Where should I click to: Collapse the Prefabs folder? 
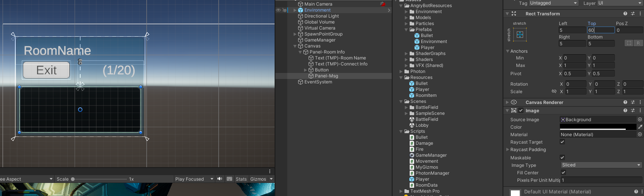click(x=406, y=30)
